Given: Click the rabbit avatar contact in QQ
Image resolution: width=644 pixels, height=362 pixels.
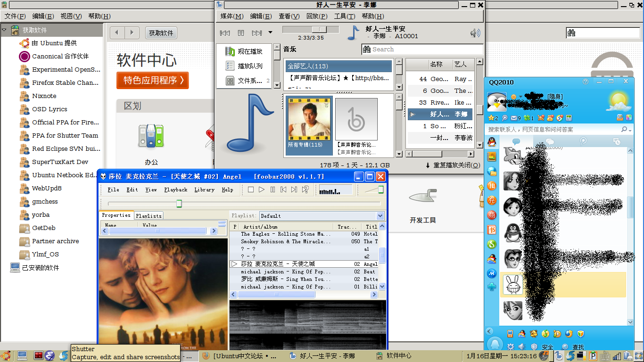Looking at the screenshot, I should click(x=513, y=285).
